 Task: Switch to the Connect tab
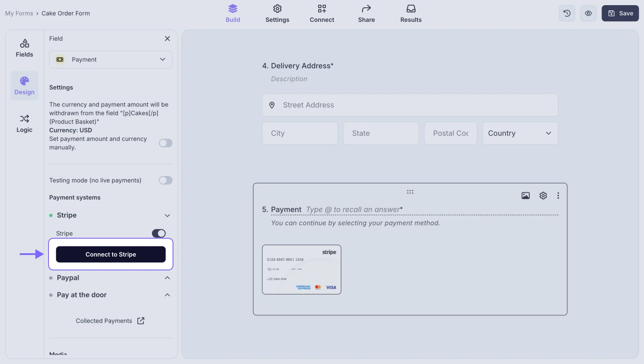pos(322,13)
